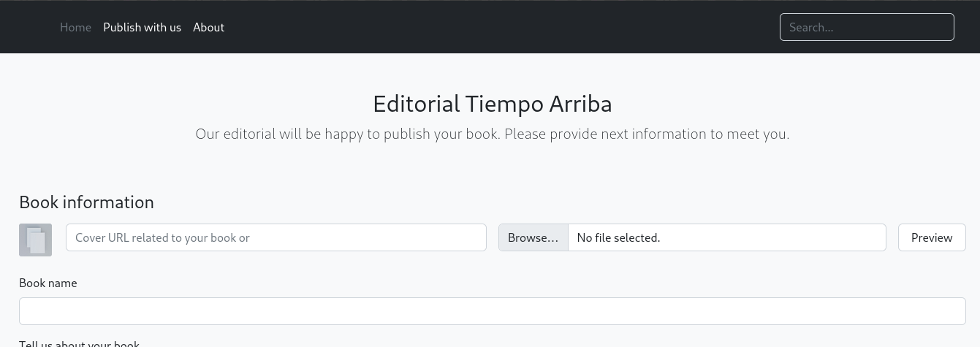Click the 'Tell us about your book' label
Image resolution: width=980 pixels, height=347 pixels.
pyautogui.click(x=79, y=343)
